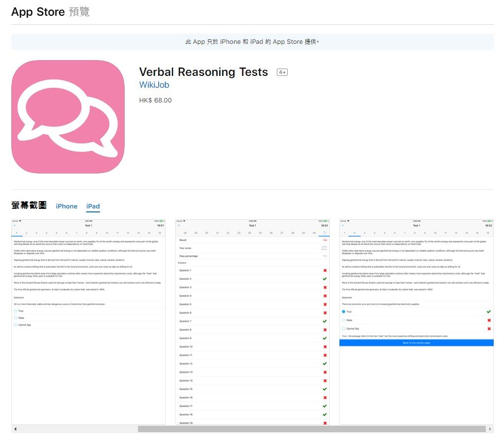Click the pink Verbal Reasoning Tests app icon

pyautogui.click(x=68, y=117)
